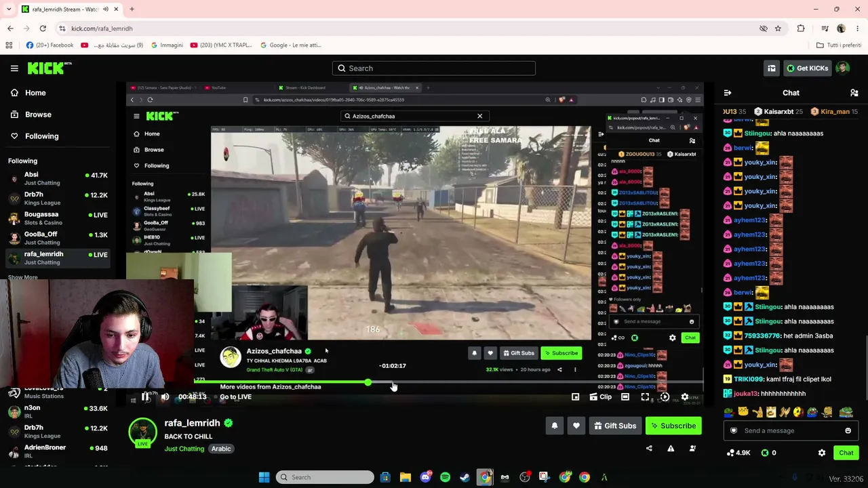
Task: Open Tutti i preferiti bookmarks folder
Action: click(839, 45)
